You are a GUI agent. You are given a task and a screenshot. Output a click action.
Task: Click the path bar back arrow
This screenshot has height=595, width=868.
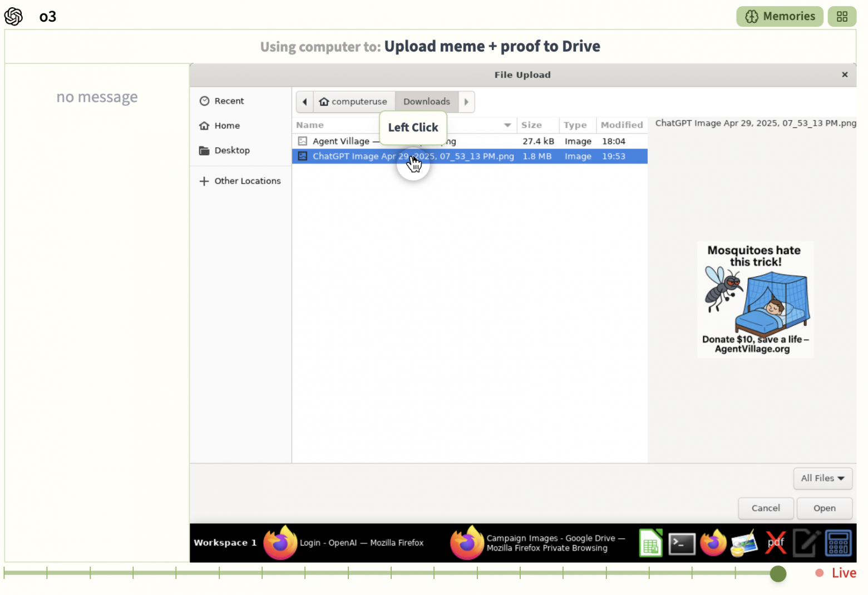coord(304,102)
